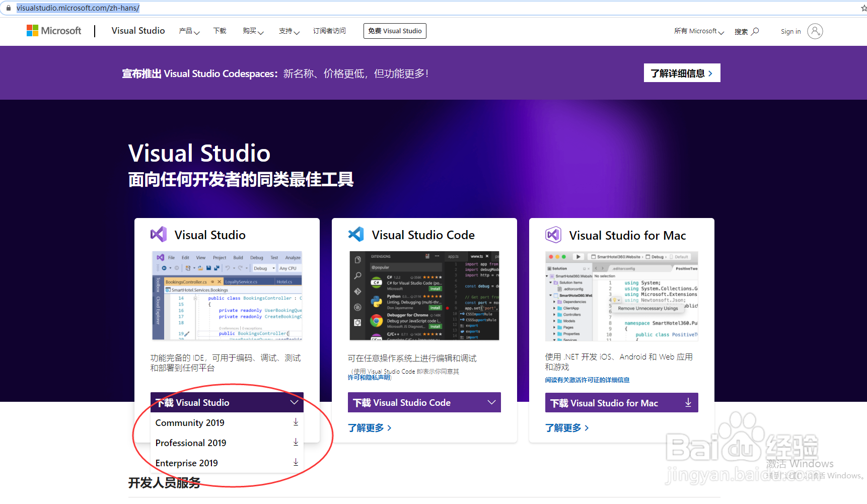Click the 开发人员服务 heading

[164, 483]
